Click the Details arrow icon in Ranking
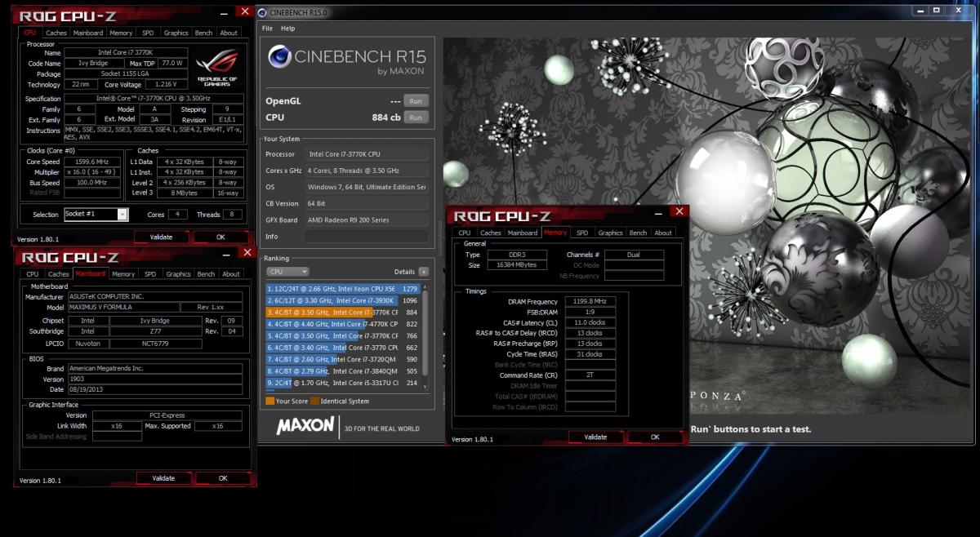 (424, 272)
